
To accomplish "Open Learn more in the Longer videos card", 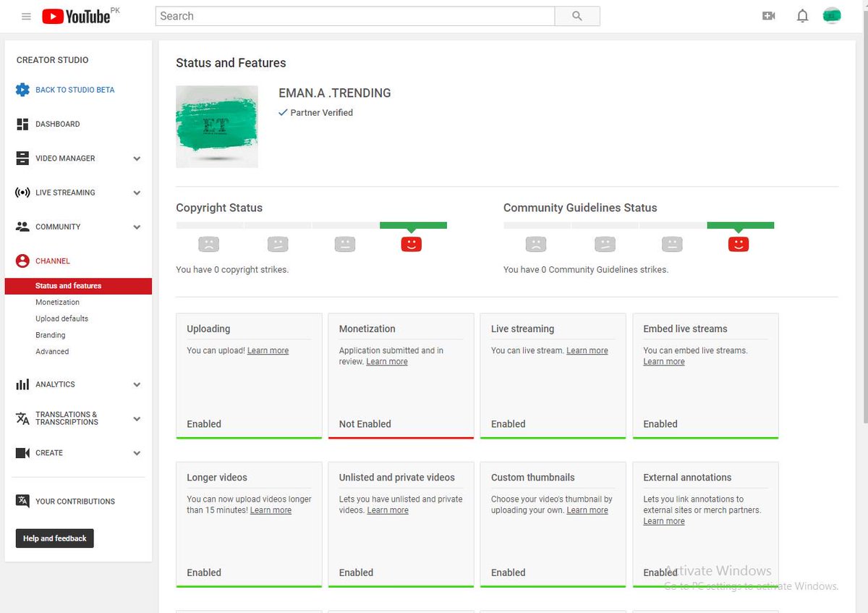I will (271, 510).
